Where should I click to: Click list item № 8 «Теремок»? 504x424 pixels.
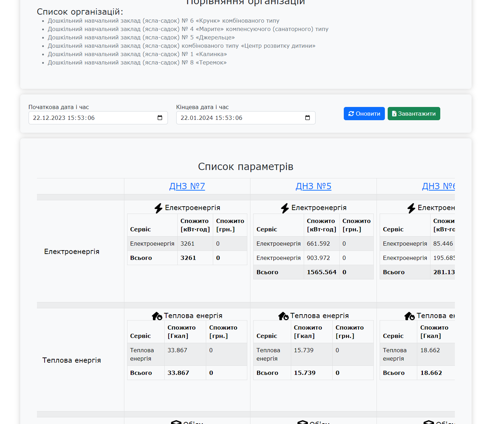(x=137, y=63)
